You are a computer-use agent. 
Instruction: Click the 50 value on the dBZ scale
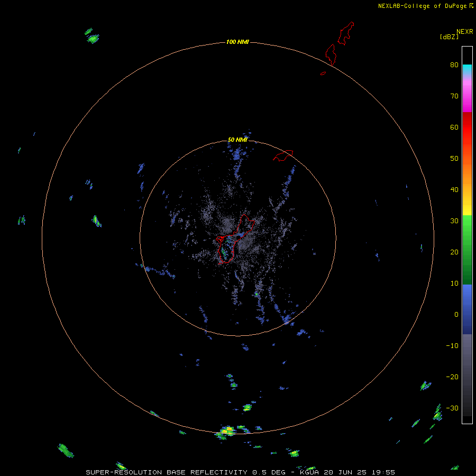click(x=454, y=159)
